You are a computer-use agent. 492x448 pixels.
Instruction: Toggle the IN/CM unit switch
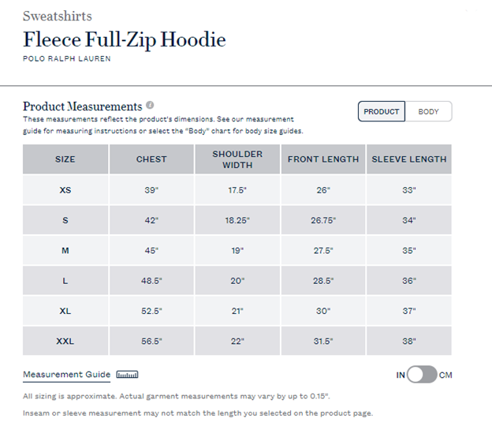pos(422,375)
